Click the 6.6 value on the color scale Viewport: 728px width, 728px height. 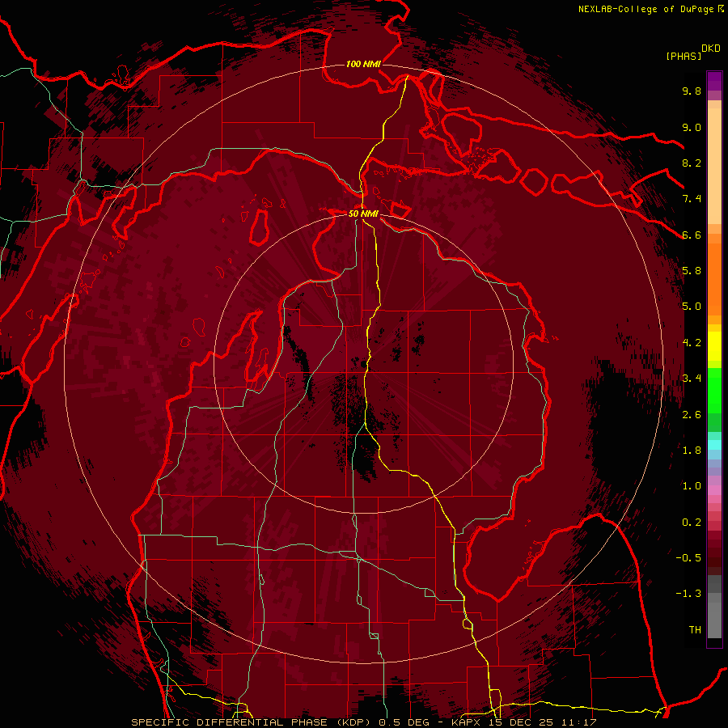coord(692,235)
